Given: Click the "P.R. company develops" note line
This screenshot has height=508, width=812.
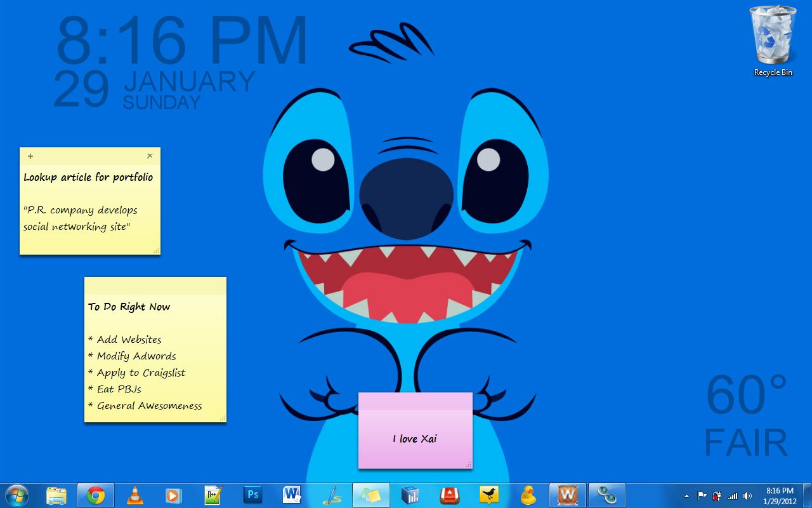Looking at the screenshot, I should point(80,210).
